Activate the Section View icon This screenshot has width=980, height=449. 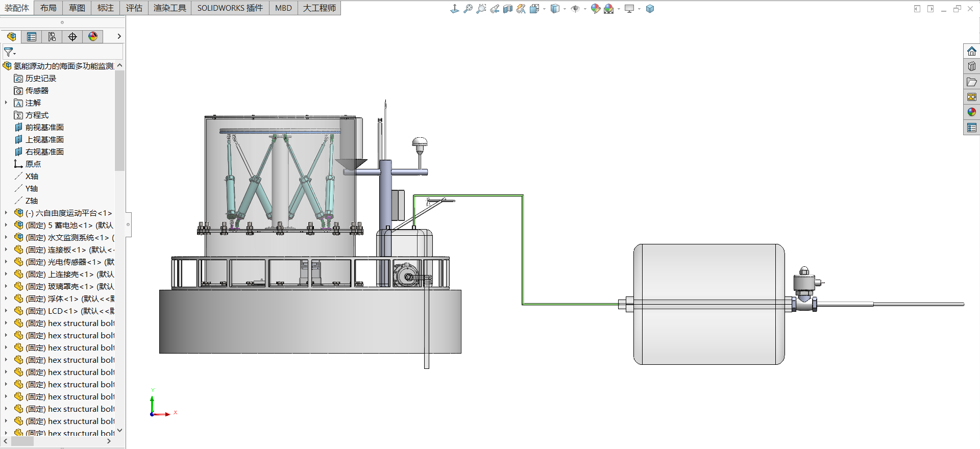pyautogui.click(x=507, y=9)
